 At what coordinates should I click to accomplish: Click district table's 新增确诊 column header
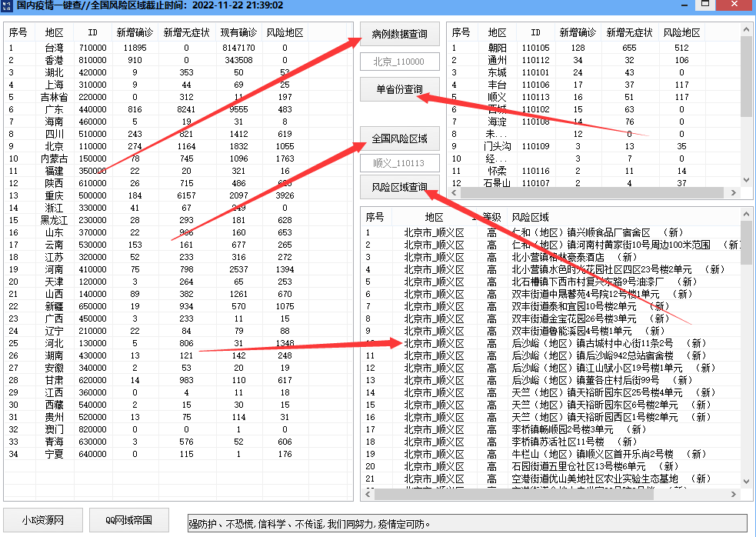click(578, 33)
